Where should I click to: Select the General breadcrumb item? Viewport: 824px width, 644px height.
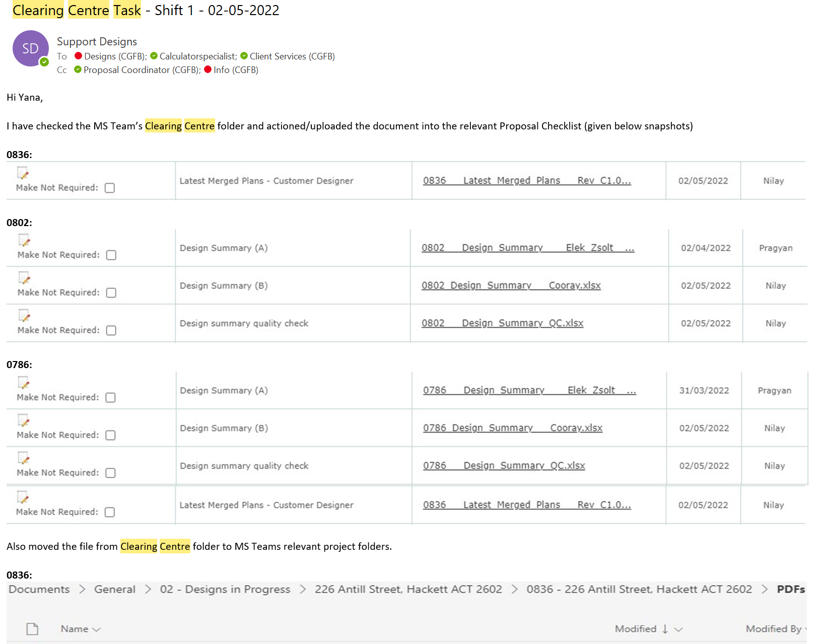tap(115, 589)
